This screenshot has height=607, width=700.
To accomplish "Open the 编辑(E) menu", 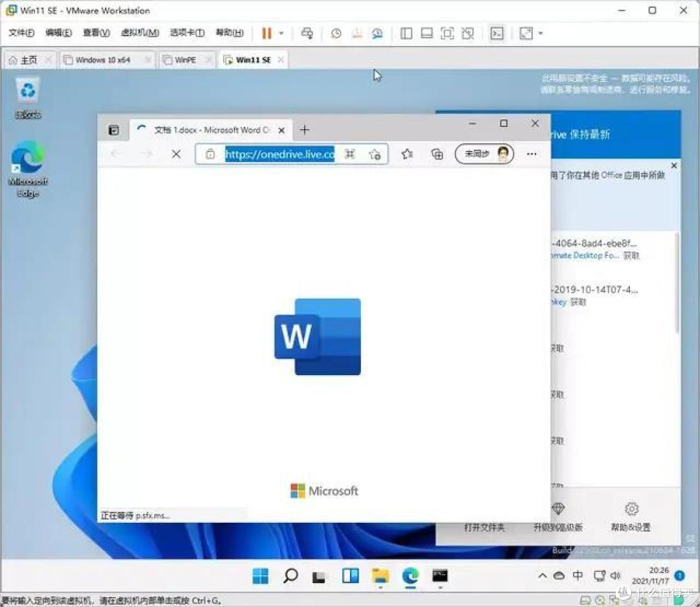I will click(x=58, y=32).
